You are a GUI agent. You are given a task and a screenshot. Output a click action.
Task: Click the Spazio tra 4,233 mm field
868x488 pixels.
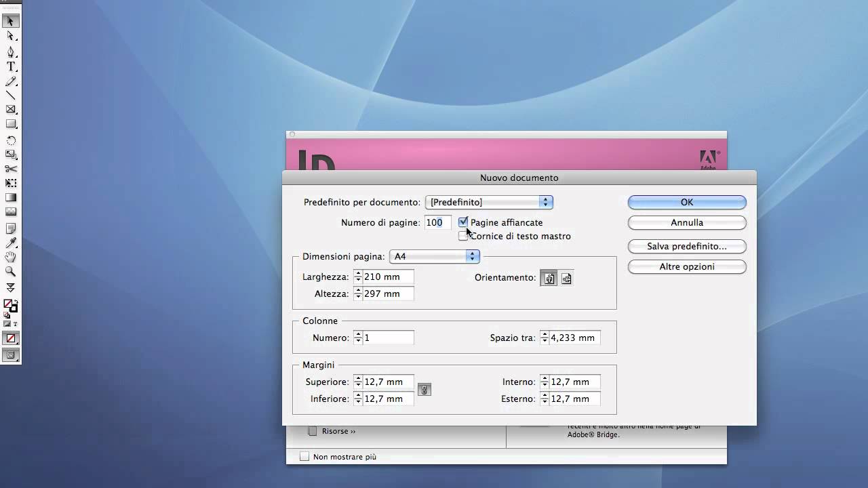pyautogui.click(x=575, y=338)
